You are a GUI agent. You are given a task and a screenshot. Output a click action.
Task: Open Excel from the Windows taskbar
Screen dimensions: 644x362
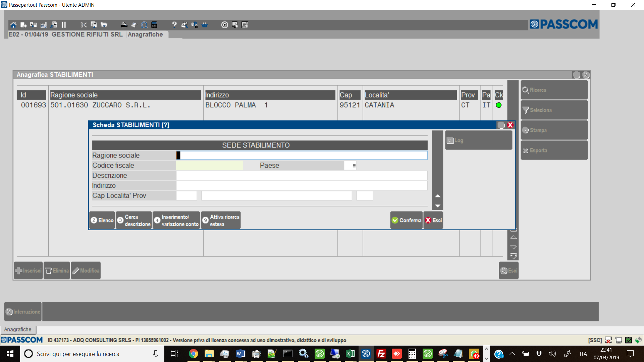point(350,354)
